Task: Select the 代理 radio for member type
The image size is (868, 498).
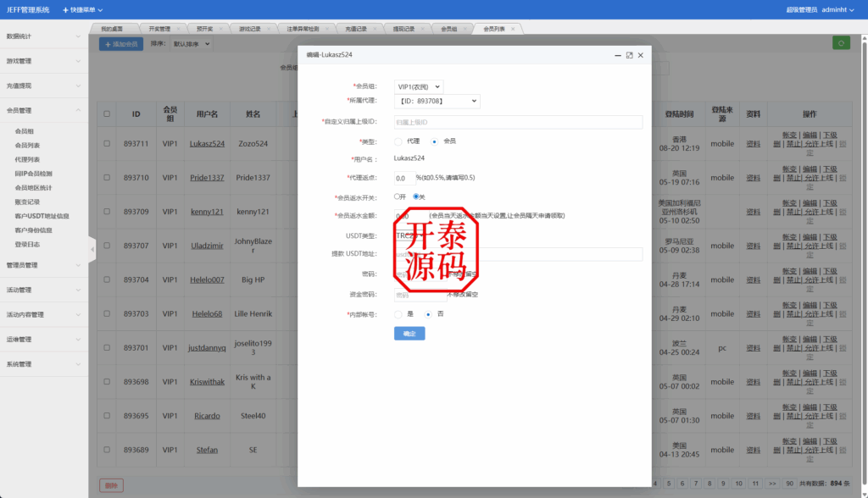Action: point(398,141)
